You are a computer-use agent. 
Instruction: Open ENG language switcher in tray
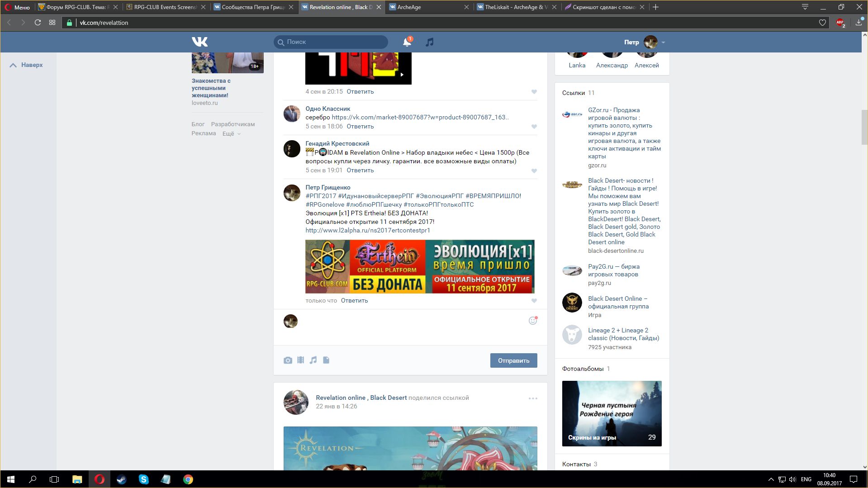click(x=806, y=479)
